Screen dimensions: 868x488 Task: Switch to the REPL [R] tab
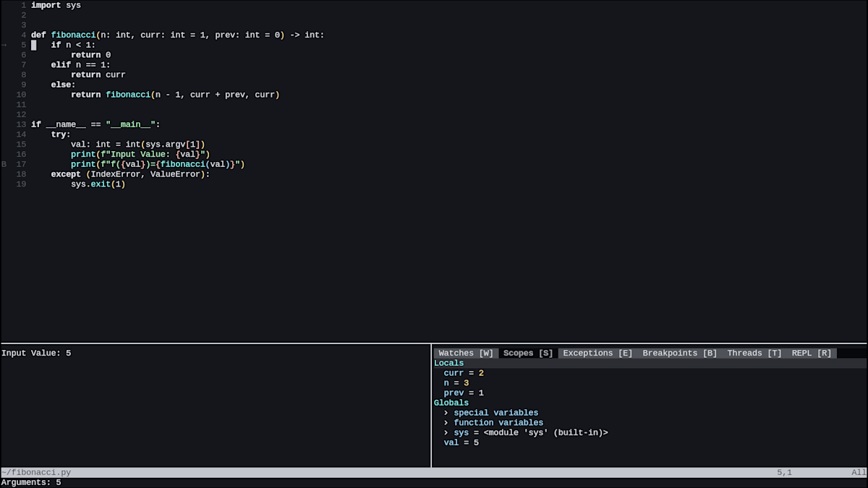(812, 354)
